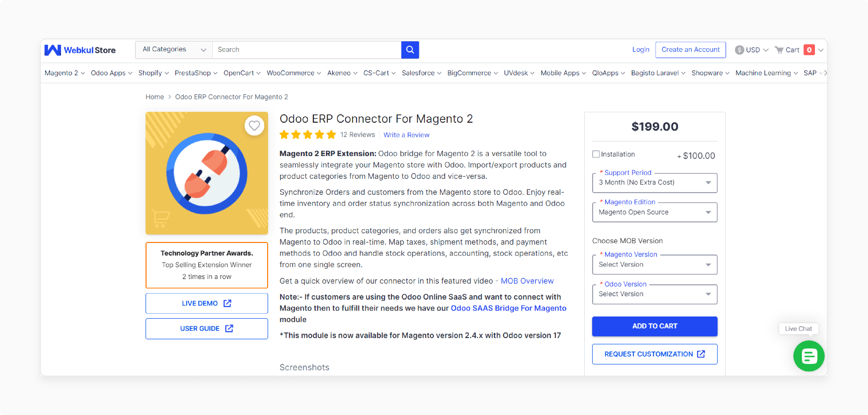This screenshot has height=415, width=868.
Task: Expand the Magento 2 menu
Action: [65, 73]
